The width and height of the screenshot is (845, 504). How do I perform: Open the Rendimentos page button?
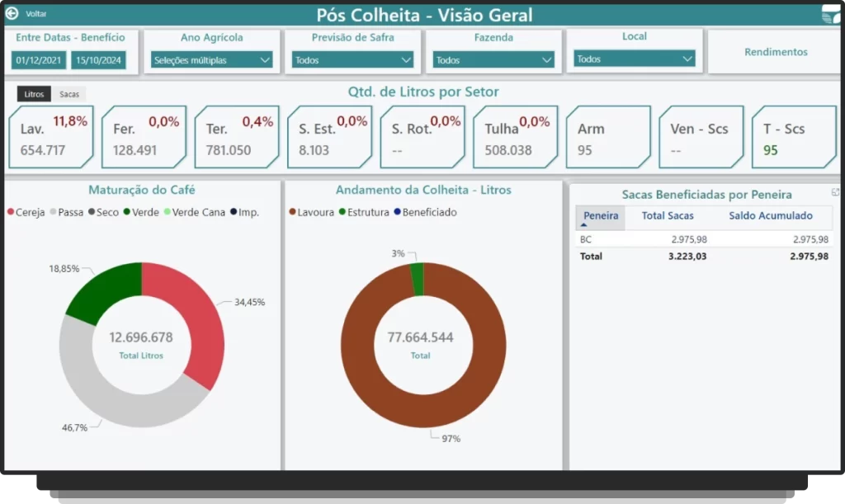(776, 52)
